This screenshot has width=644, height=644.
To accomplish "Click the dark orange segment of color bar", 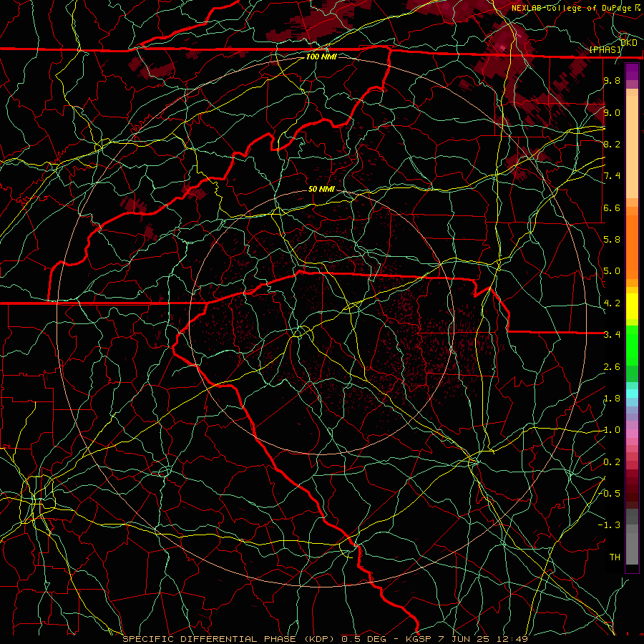I will point(632,246).
